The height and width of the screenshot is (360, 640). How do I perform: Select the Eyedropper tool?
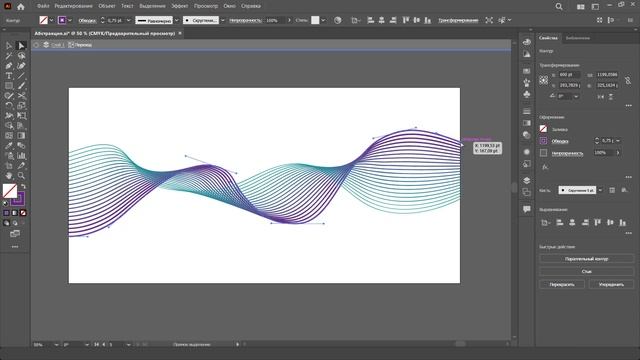click(x=9, y=146)
